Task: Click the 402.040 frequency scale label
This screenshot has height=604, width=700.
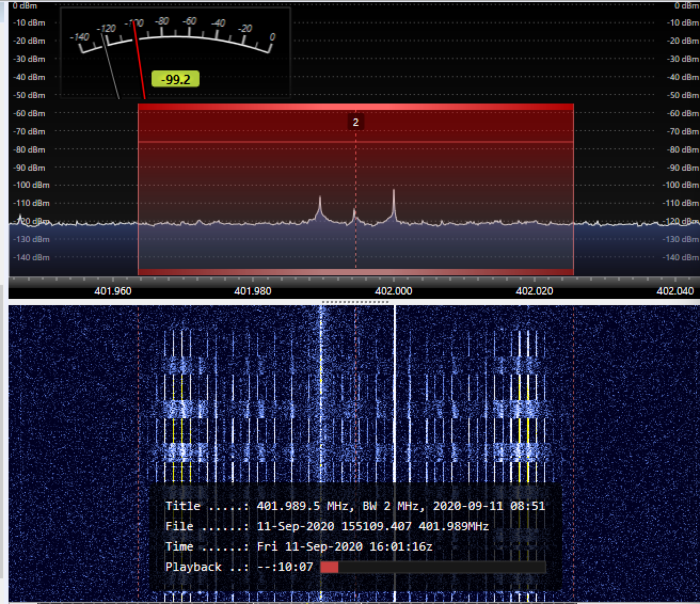Action: (675, 291)
